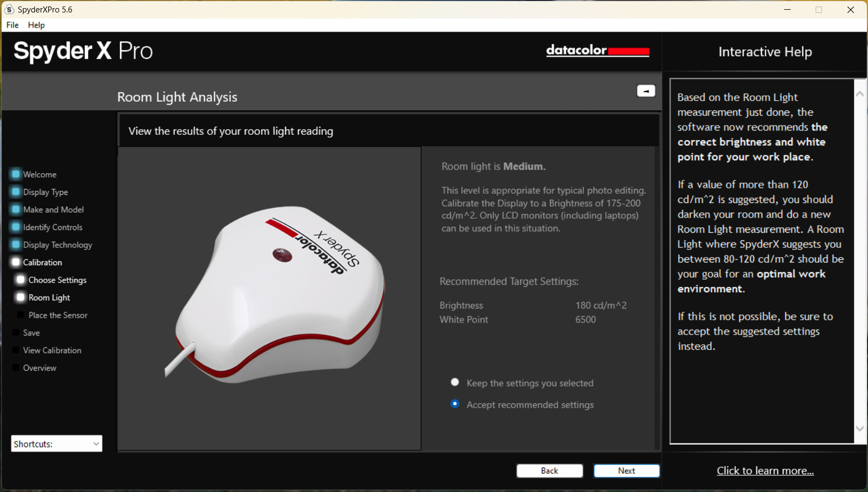Go to the Save step
The height and width of the screenshot is (492, 868).
(x=31, y=333)
